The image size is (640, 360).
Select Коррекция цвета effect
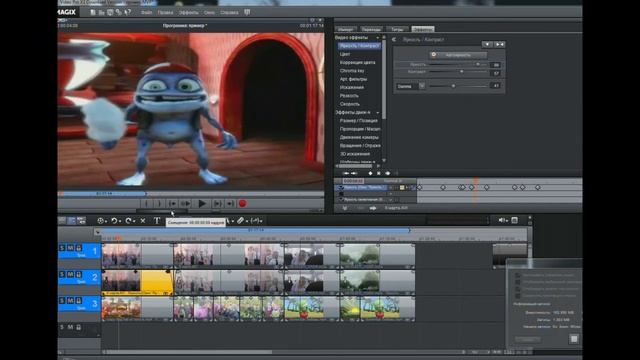point(358,62)
